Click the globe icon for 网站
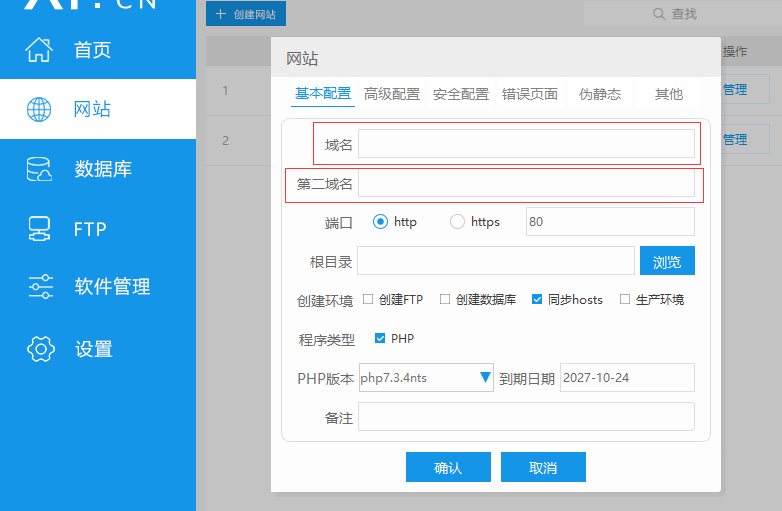Image resolution: width=782 pixels, height=511 pixels. point(39,109)
